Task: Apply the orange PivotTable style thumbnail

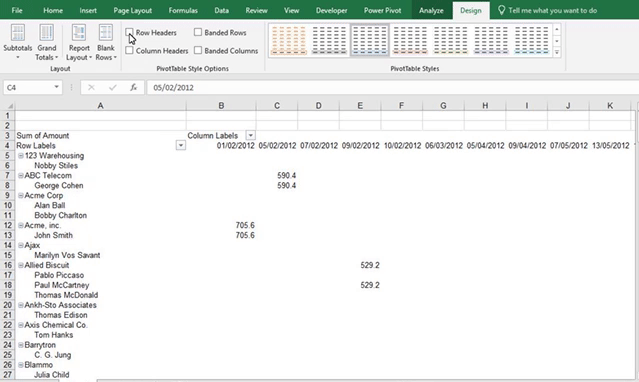Action: point(288,40)
